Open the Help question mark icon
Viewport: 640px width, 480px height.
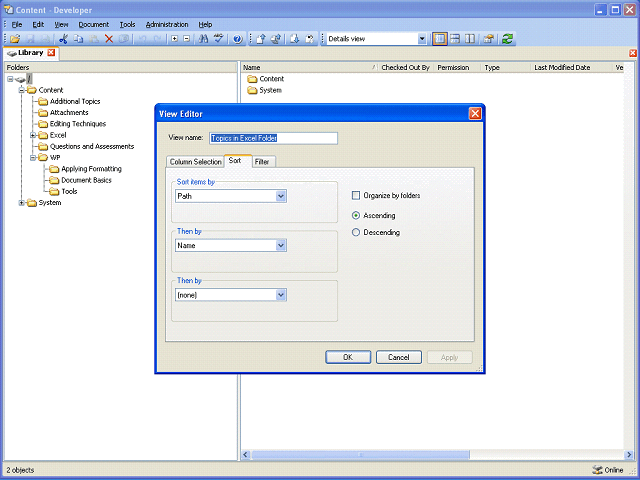tap(238, 39)
